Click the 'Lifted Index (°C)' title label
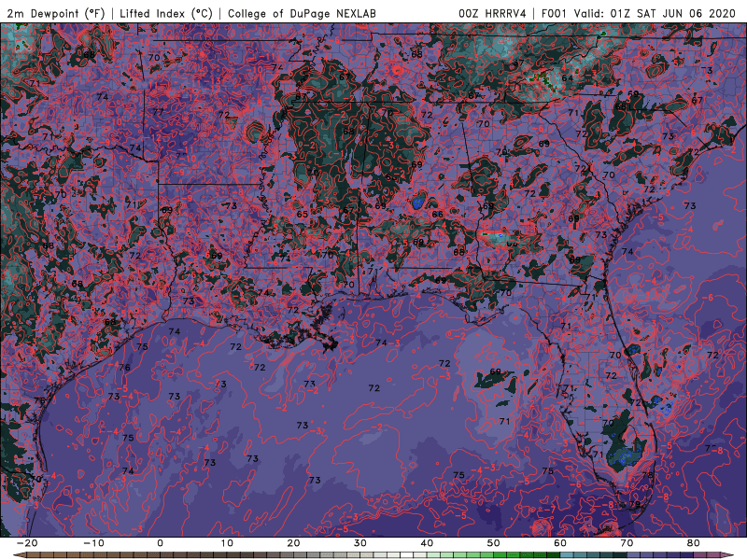 tap(166, 13)
